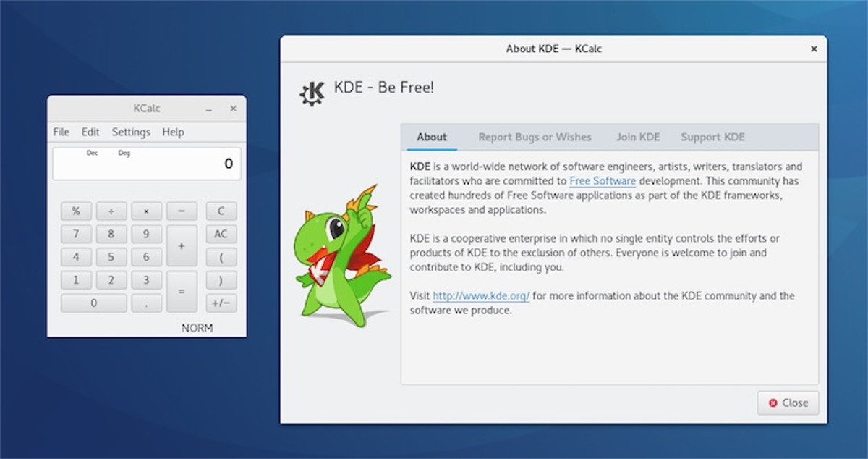This screenshot has width=868, height=459.
Task: Click the AC all-clear key
Action: (x=221, y=235)
